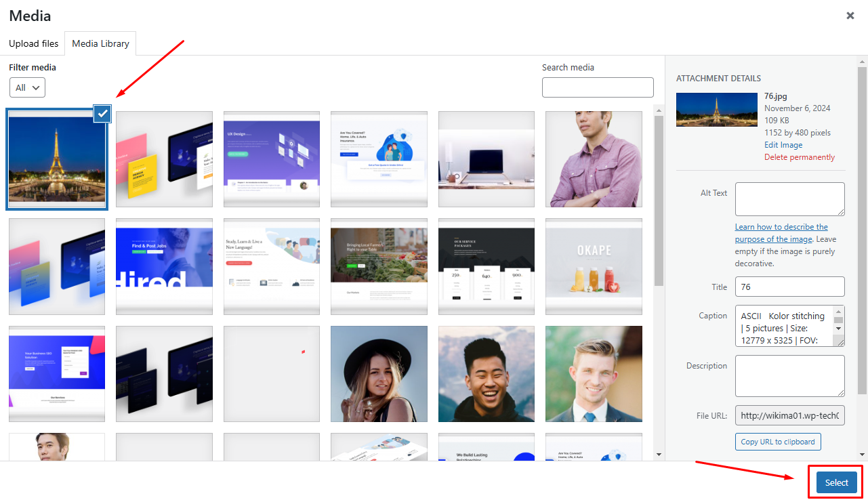Click the Description text area

click(790, 376)
